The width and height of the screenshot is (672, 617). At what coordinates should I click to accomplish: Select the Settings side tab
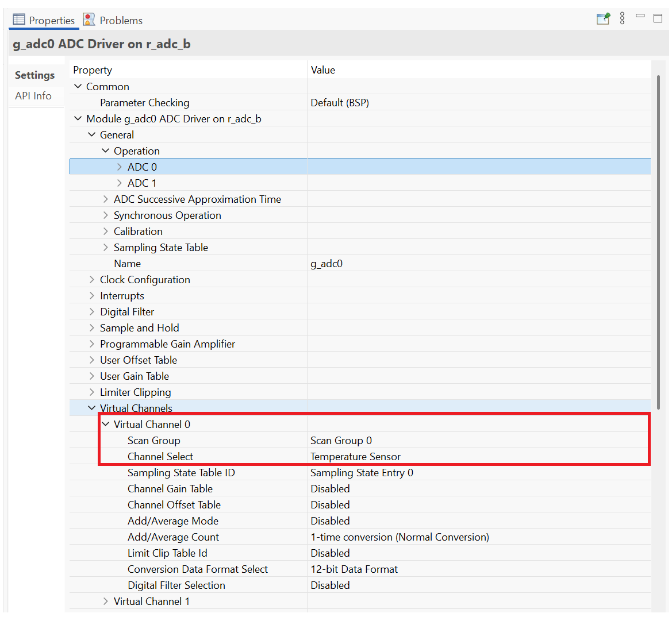(x=34, y=75)
